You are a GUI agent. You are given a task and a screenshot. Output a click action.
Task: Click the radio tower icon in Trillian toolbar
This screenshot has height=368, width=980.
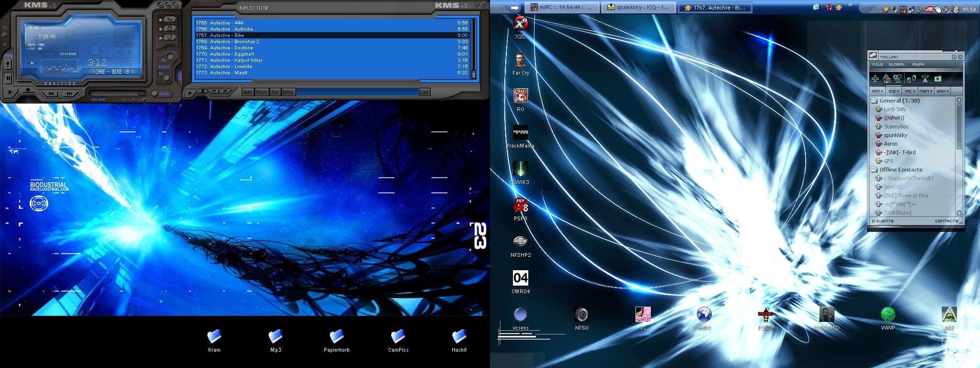[925, 79]
